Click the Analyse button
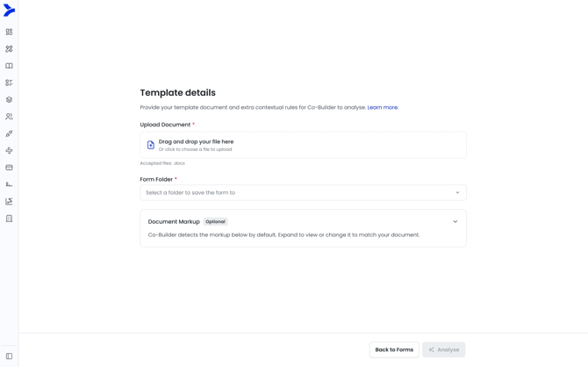This screenshot has height=367, width=588. coord(443,349)
